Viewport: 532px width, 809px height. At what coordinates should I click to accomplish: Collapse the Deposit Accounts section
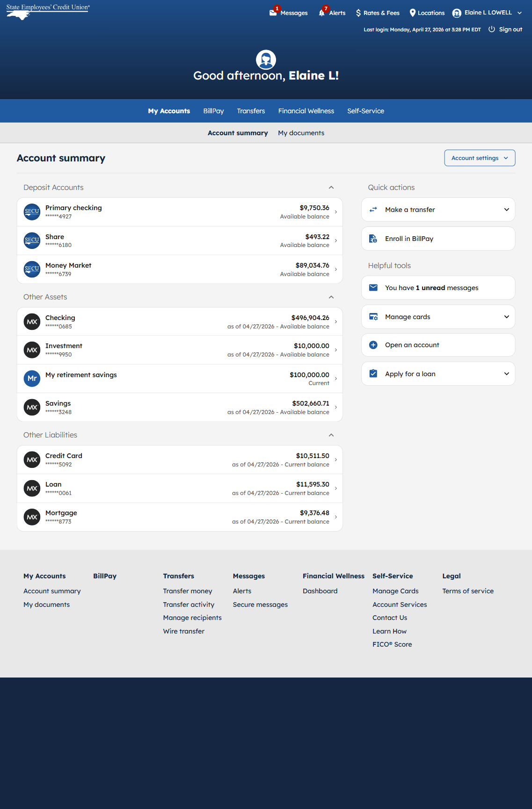pos(331,187)
